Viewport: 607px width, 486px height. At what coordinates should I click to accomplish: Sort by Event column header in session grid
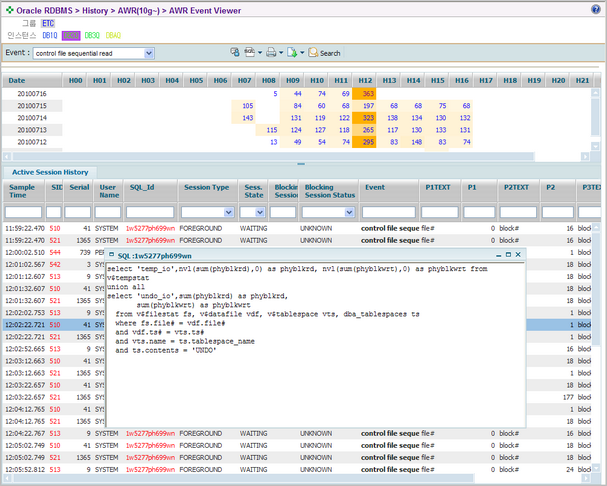pos(389,191)
